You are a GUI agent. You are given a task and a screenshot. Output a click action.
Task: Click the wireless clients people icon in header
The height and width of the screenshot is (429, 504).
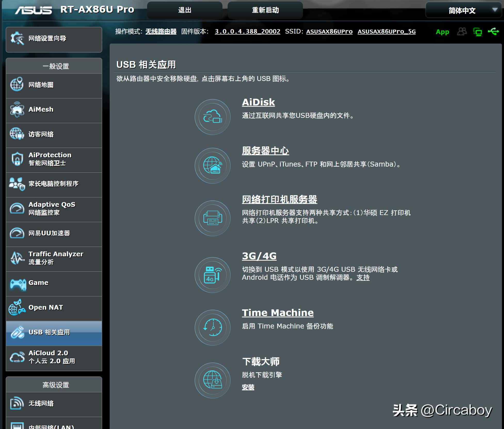point(462,31)
